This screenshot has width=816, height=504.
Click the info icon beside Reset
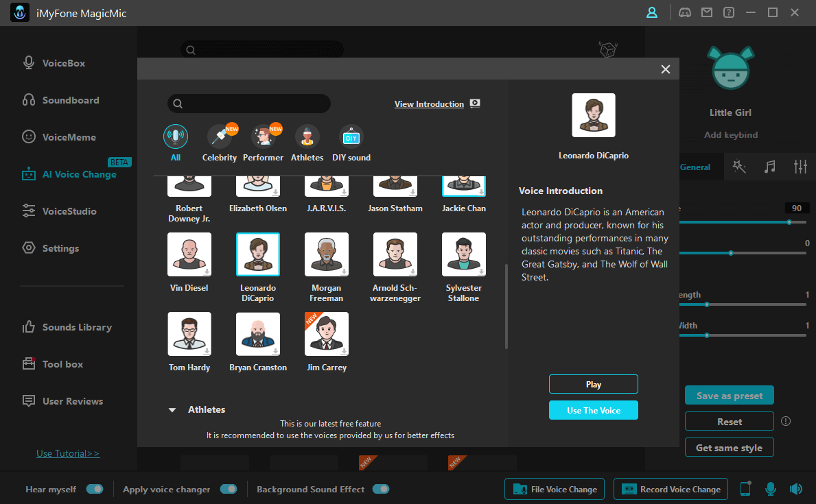pos(786,421)
